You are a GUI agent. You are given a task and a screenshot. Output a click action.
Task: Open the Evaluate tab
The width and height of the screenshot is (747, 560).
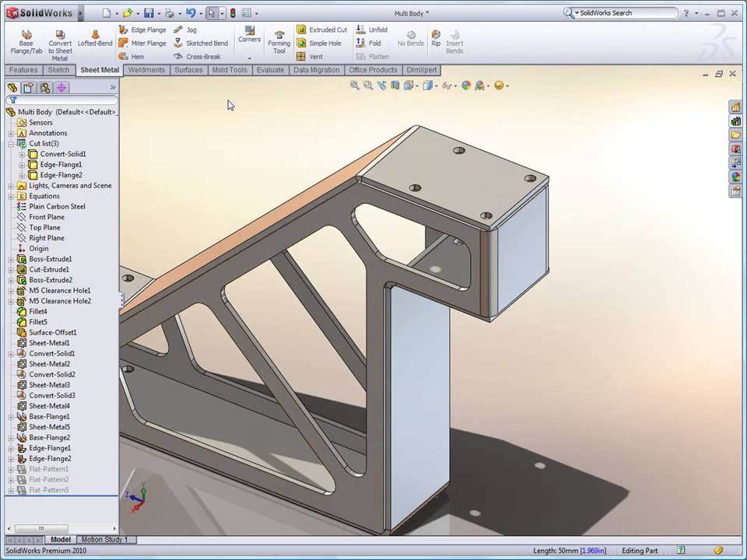(270, 70)
